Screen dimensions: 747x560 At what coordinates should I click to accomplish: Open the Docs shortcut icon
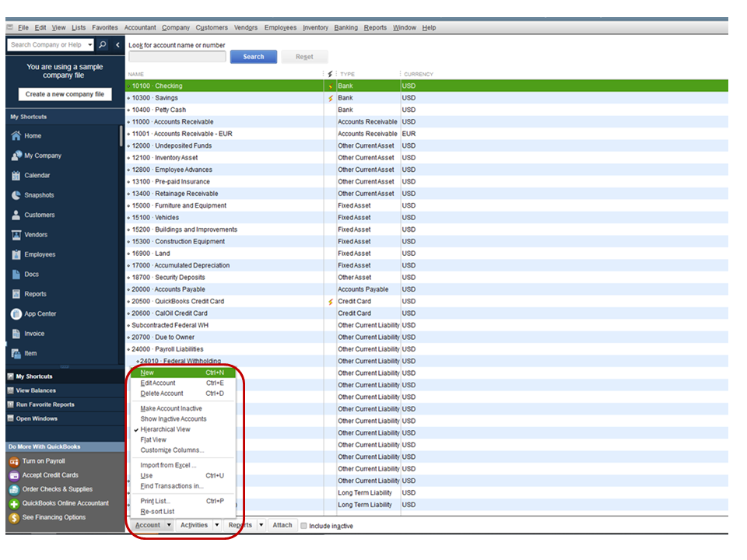(x=16, y=275)
